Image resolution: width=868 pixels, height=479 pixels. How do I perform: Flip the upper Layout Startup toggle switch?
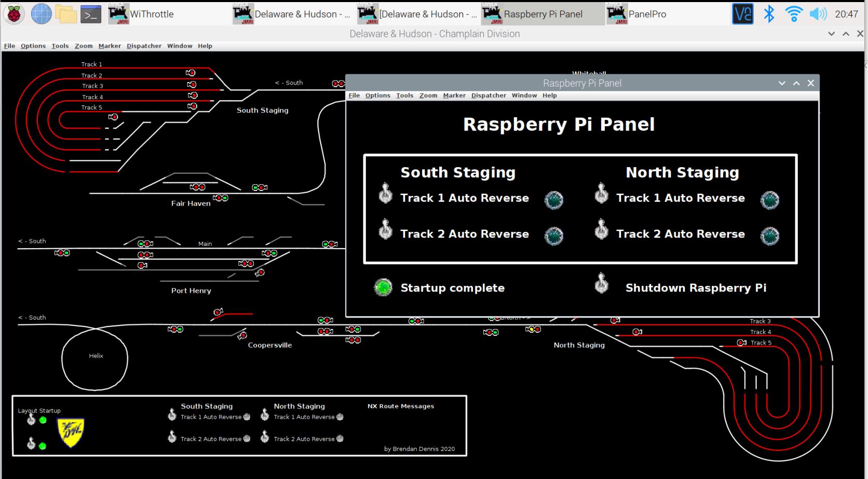click(x=31, y=419)
